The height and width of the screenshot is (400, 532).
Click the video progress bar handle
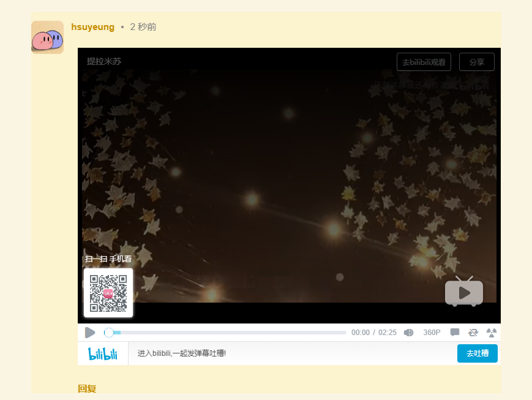tap(109, 333)
